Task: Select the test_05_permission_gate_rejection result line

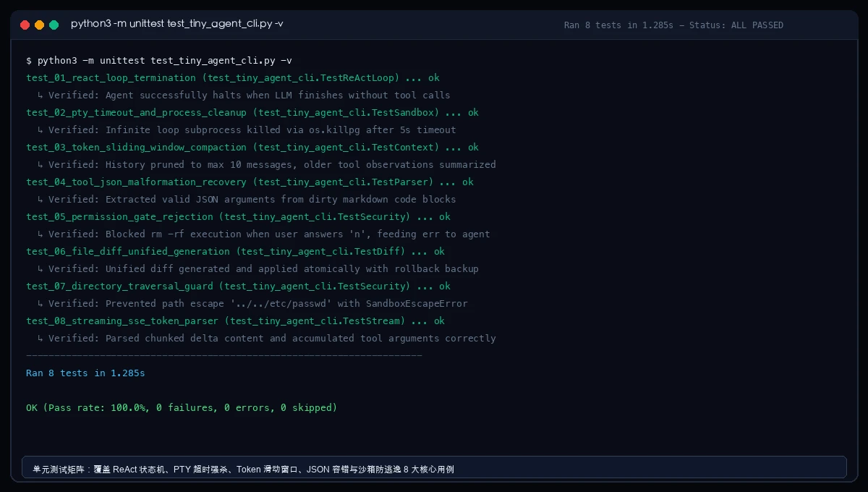Action: (238, 216)
